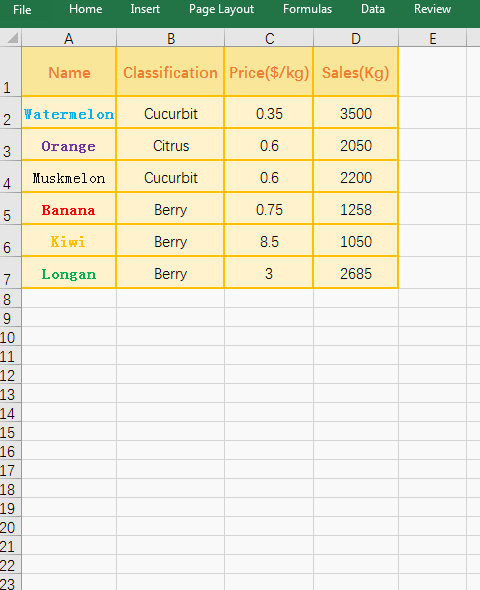Viewport: 480px width, 590px height.
Task: Open the File ribbon tab
Action: (22, 9)
